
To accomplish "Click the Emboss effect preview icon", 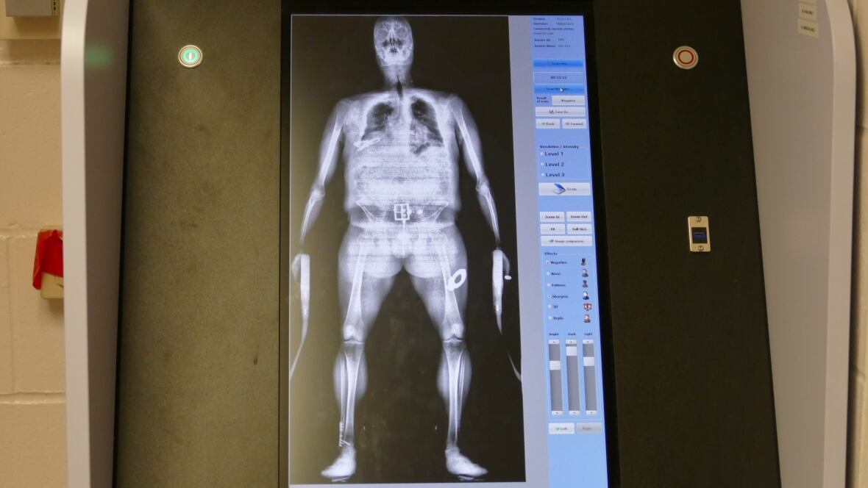I will point(585,284).
